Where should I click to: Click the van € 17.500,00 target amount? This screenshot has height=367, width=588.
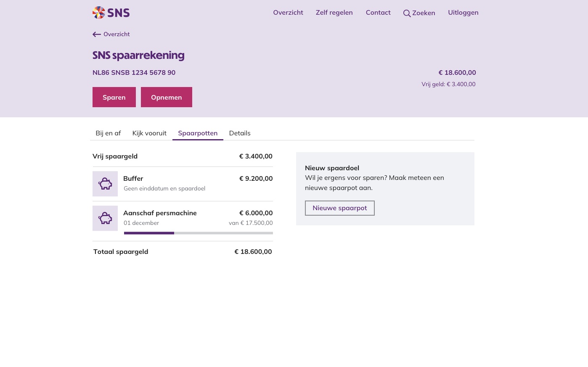(x=251, y=223)
